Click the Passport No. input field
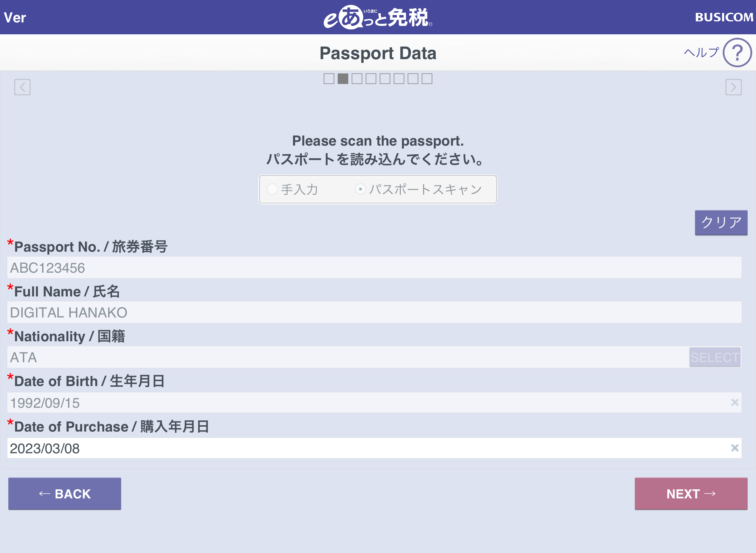756x553 pixels. pos(374,268)
